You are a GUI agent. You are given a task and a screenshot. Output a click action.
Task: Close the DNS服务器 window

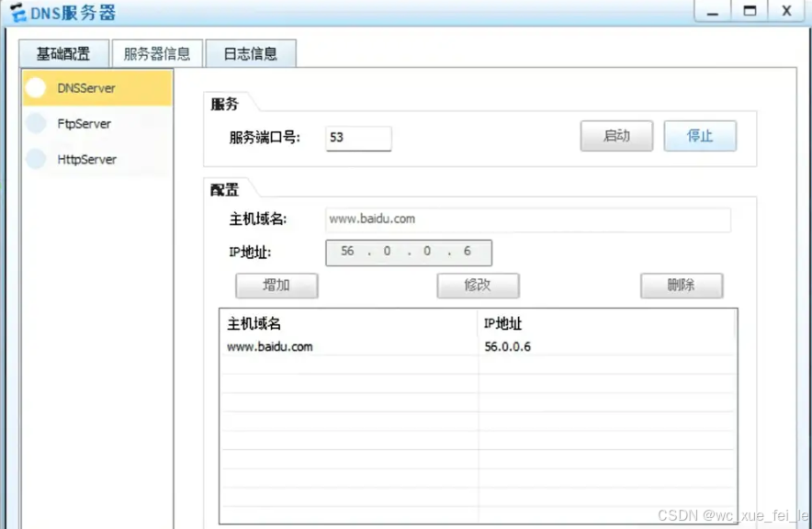[x=786, y=11]
